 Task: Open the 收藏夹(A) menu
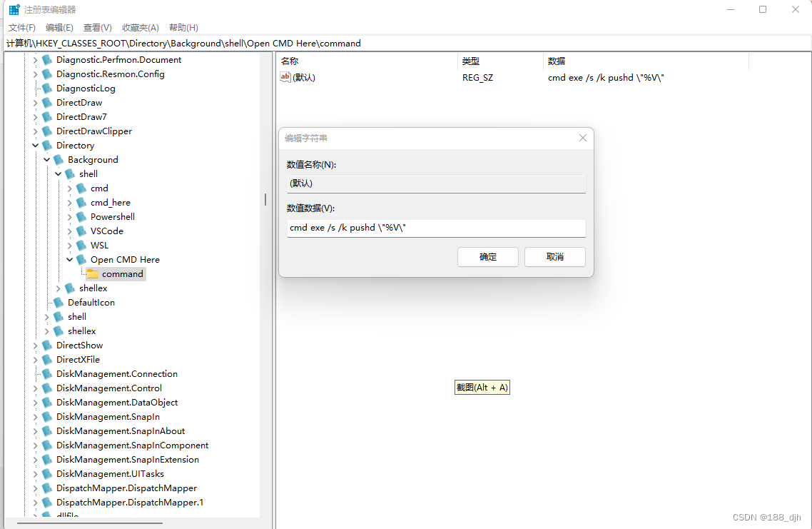pos(141,27)
